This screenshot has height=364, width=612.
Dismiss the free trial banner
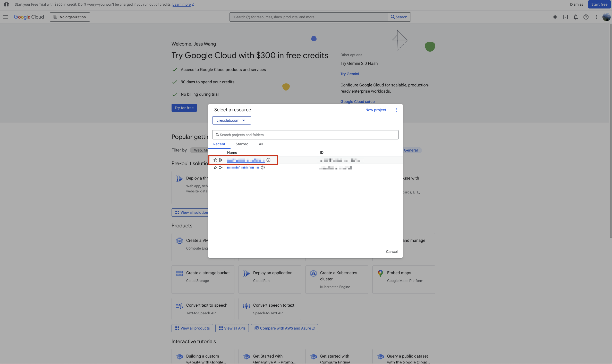(x=576, y=4)
